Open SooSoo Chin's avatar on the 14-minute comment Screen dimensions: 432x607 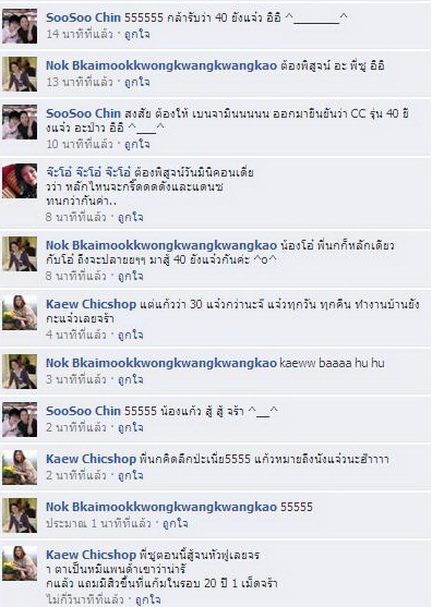(x=20, y=26)
